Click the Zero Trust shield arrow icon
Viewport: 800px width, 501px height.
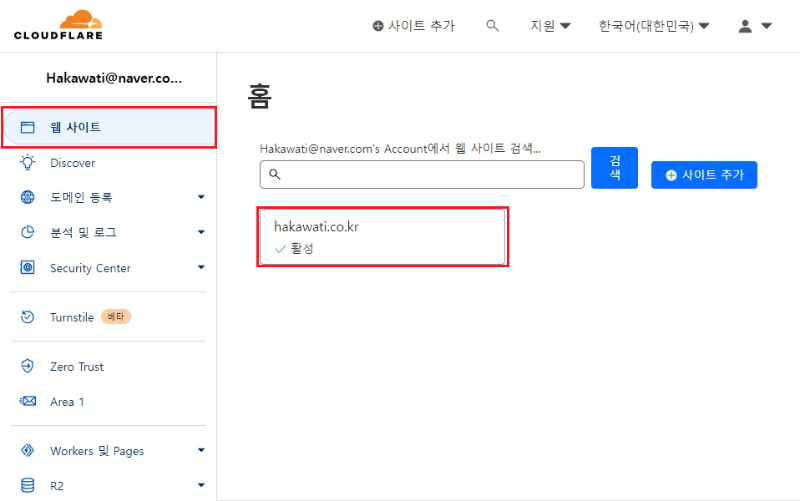(28, 366)
